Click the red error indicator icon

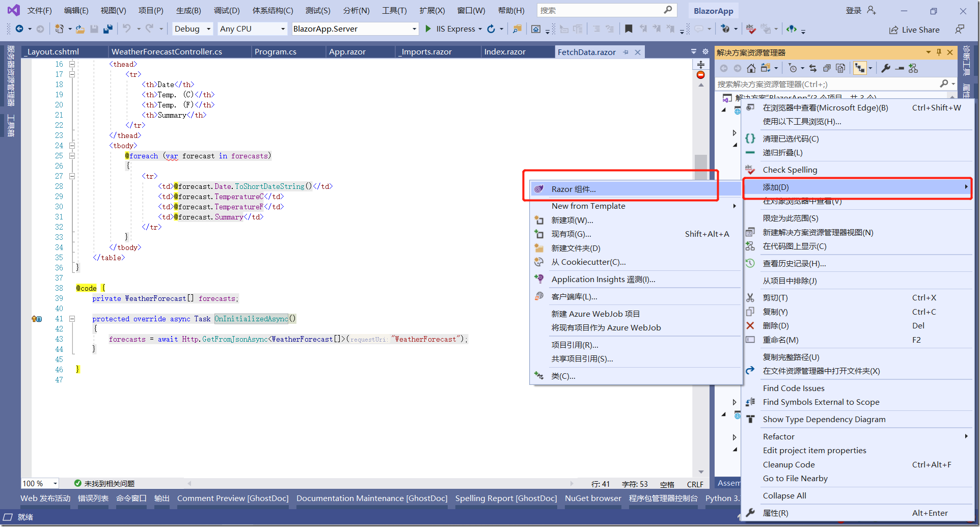(701, 75)
